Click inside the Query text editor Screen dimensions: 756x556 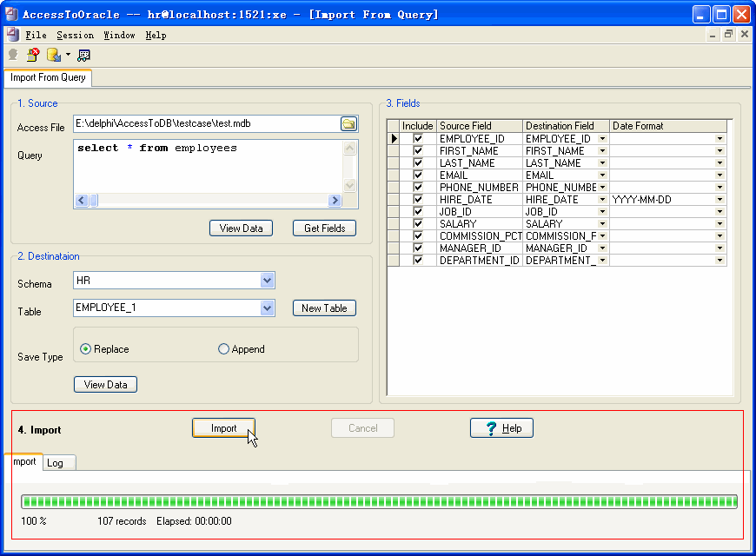209,167
